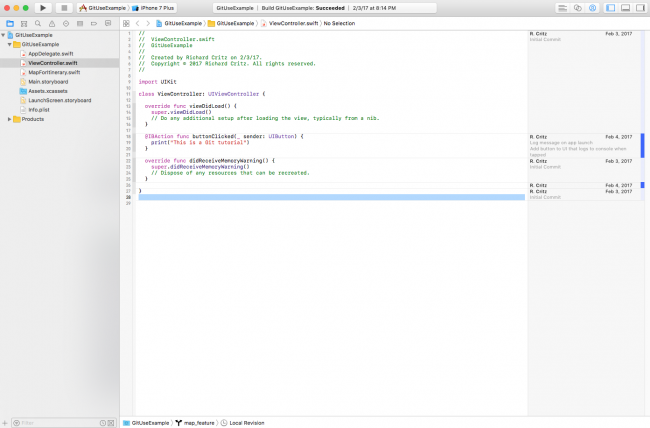
Task: Switch to the Standard editor
Action: click(x=563, y=8)
